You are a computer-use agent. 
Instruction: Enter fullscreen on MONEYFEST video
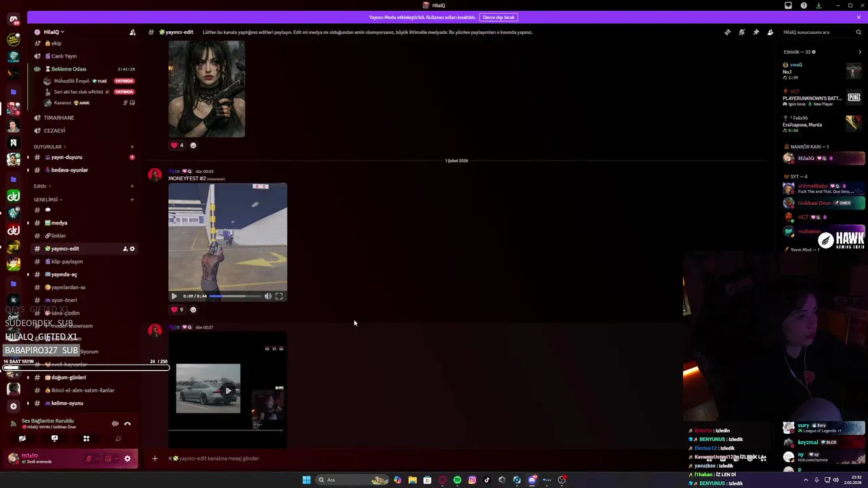[279, 296]
